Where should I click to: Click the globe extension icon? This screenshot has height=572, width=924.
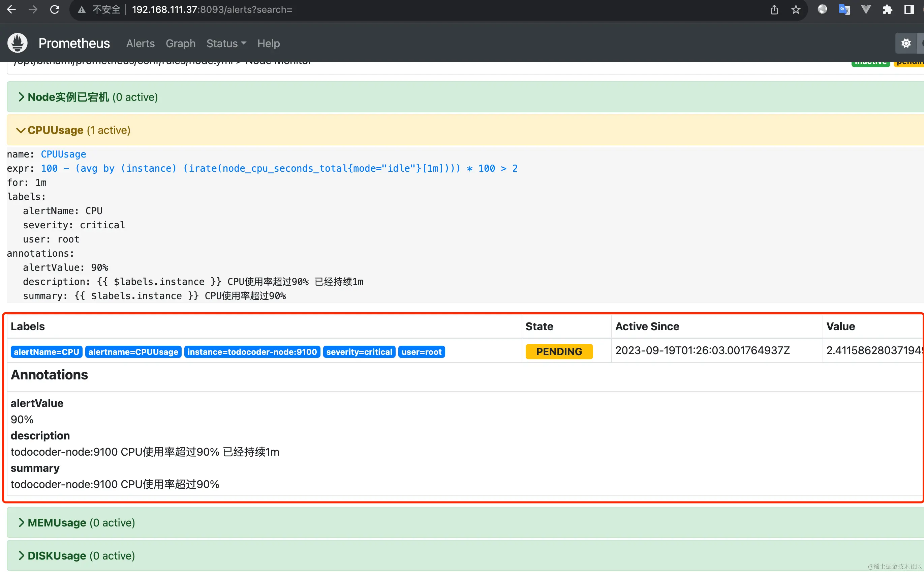pyautogui.click(x=822, y=9)
